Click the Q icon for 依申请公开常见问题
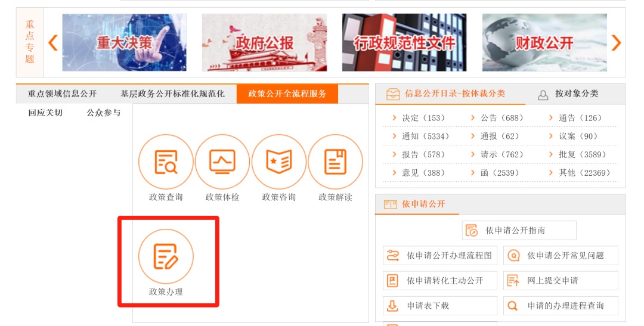 click(x=513, y=256)
